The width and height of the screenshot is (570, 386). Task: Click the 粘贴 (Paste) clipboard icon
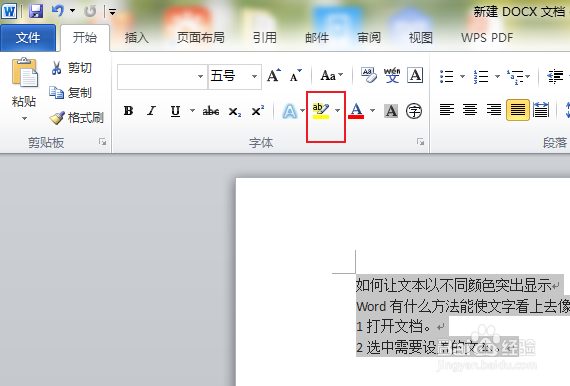[x=25, y=73]
